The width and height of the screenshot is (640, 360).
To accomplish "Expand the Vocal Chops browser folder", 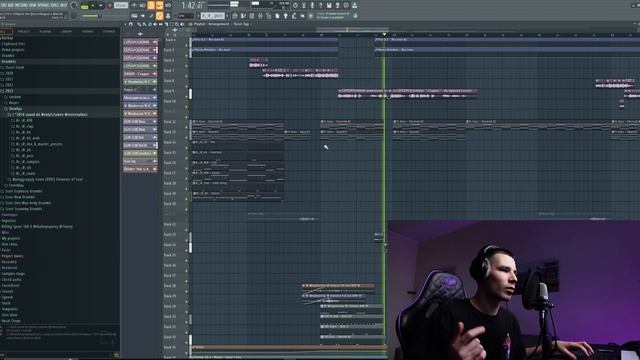I will (11, 321).
